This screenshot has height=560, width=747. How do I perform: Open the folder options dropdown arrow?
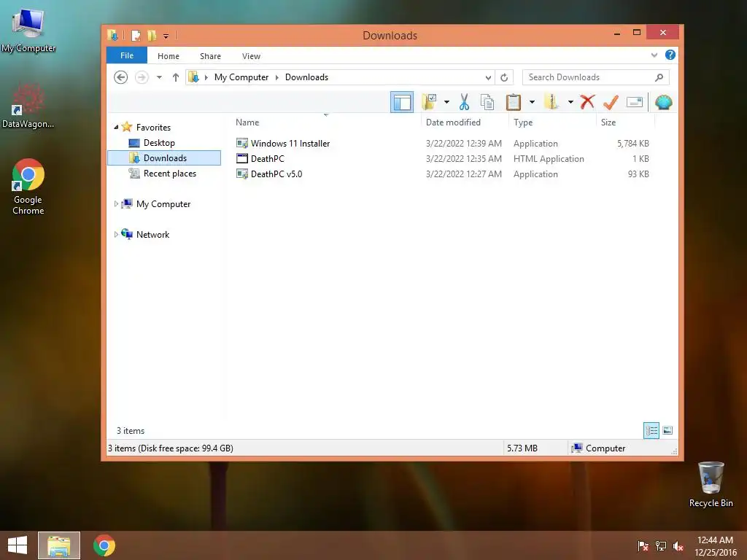(x=446, y=102)
